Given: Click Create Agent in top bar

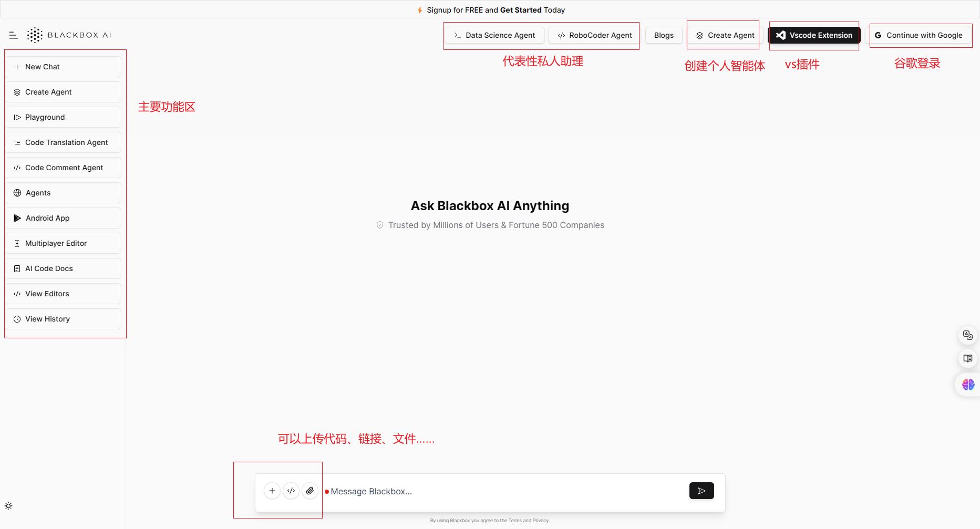Looking at the screenshot, I should tap(725, 35).
